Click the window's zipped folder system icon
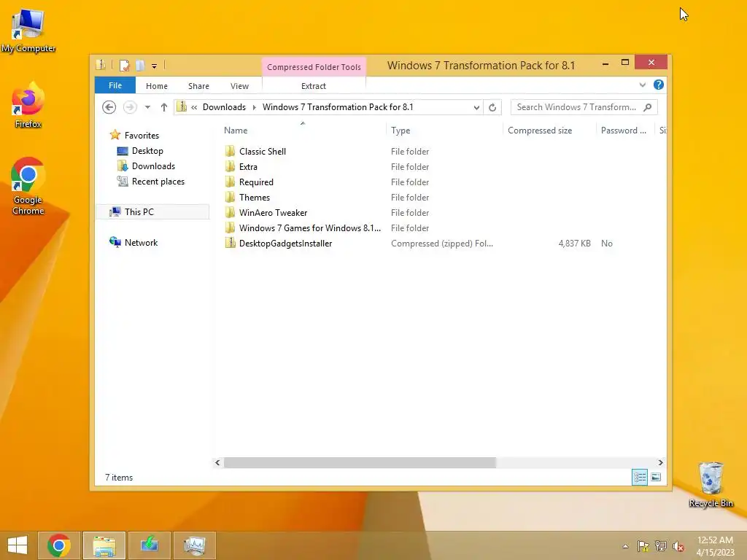 point(101,65)
